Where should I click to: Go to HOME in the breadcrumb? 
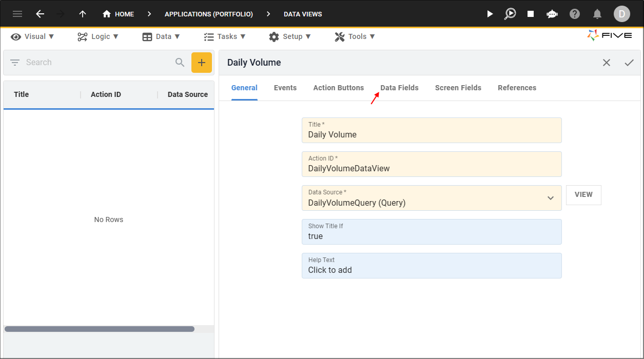(x=119, y=14)
